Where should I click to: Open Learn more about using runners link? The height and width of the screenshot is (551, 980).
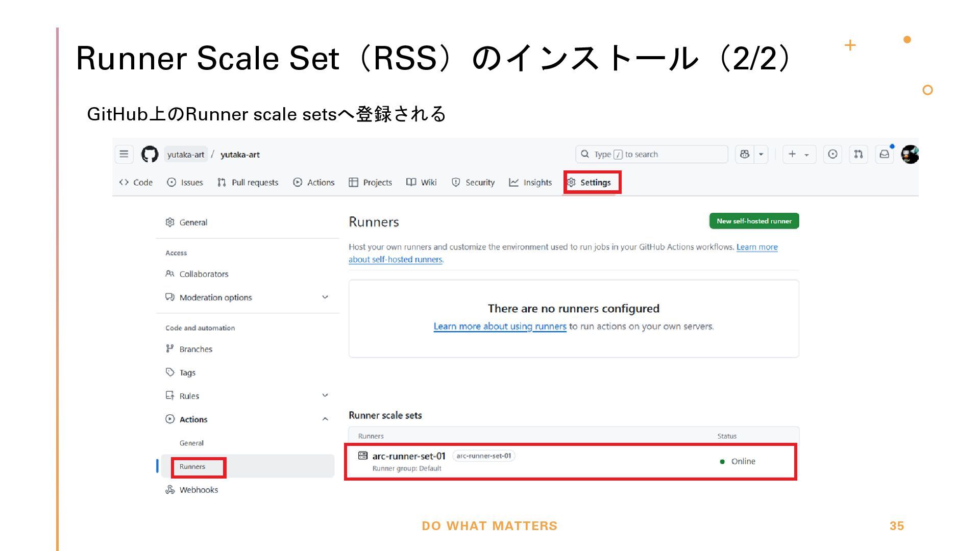pos(500,326)
